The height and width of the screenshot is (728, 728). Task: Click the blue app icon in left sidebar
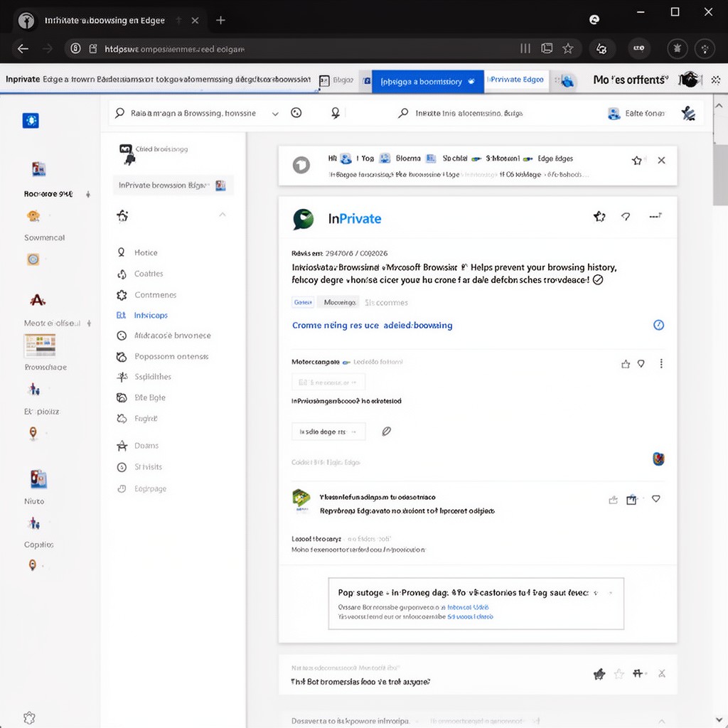[31, 121]
